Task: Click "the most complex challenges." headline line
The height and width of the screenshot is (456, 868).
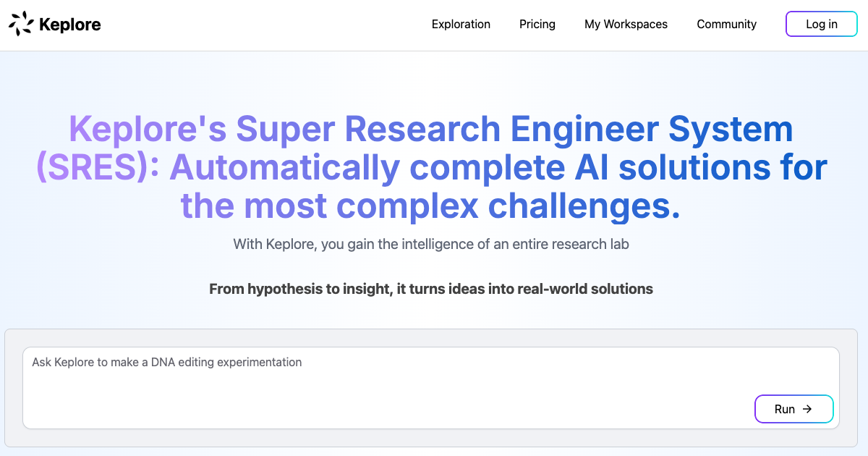Action: tap(431, 206)
